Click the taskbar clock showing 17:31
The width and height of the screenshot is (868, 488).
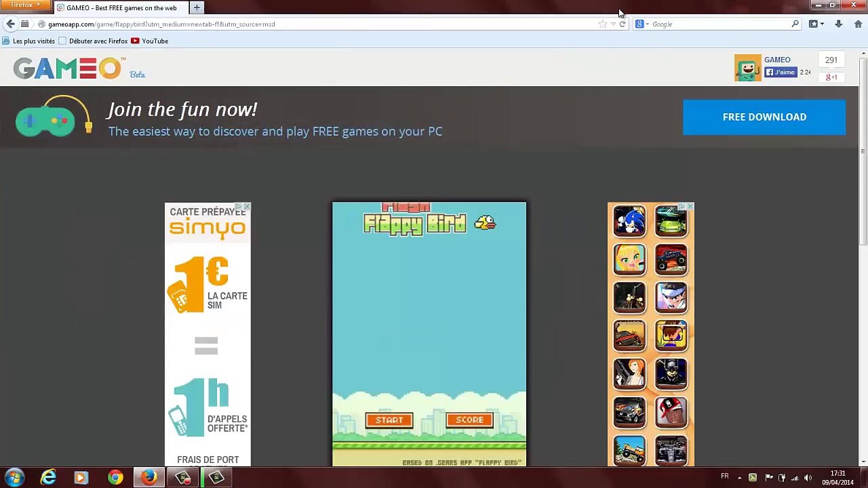837,478
